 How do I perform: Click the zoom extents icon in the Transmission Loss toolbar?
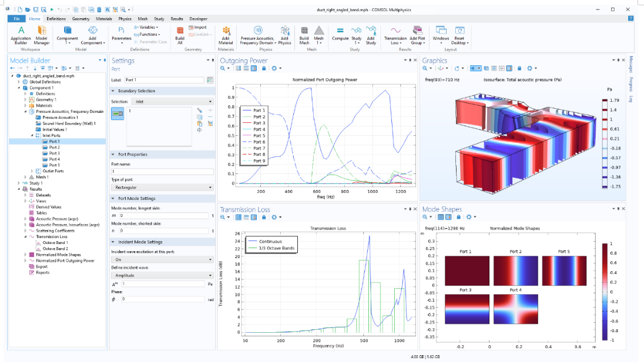(x=223, y=217)
